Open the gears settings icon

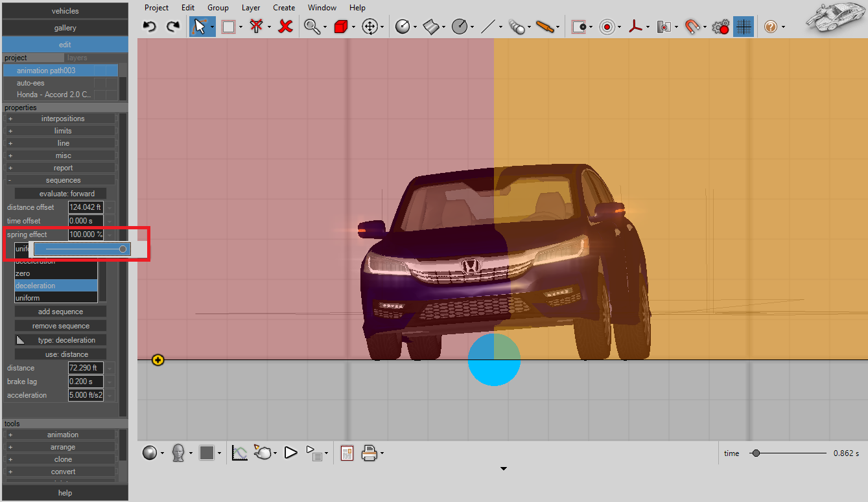[720, 27]
